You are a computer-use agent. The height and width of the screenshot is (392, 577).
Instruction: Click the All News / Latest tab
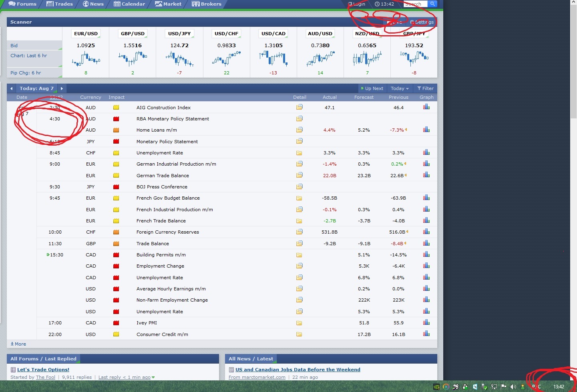tap(251, 359)
